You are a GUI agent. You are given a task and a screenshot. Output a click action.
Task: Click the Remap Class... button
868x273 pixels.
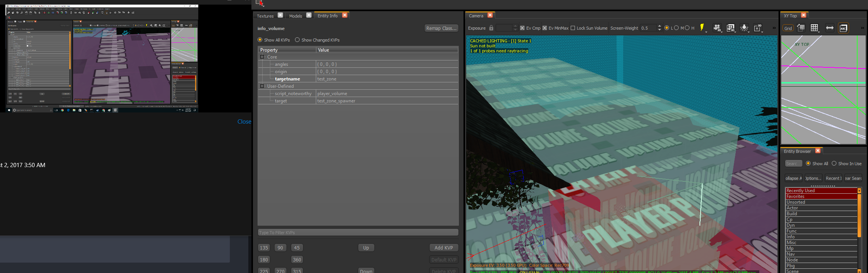(x=441, y=28)
